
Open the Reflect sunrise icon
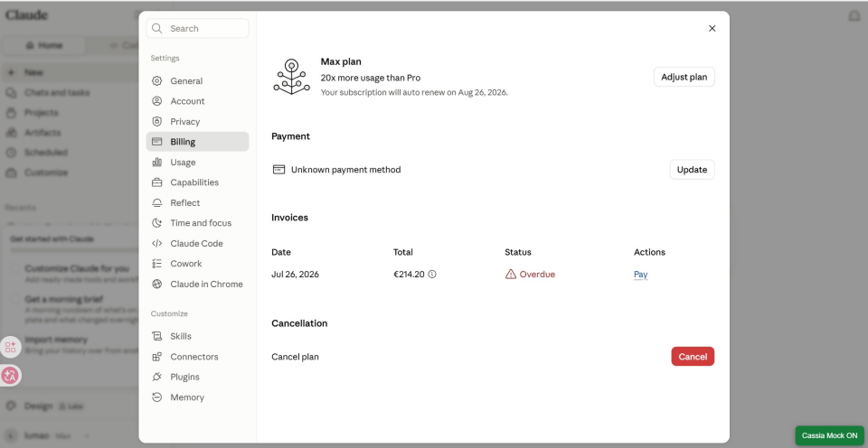coord(157,203)
